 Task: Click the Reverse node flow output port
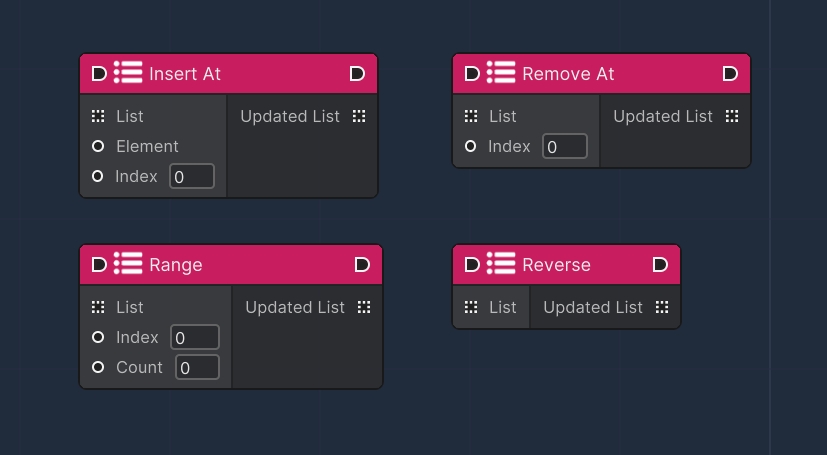click(x=660, y=265)
